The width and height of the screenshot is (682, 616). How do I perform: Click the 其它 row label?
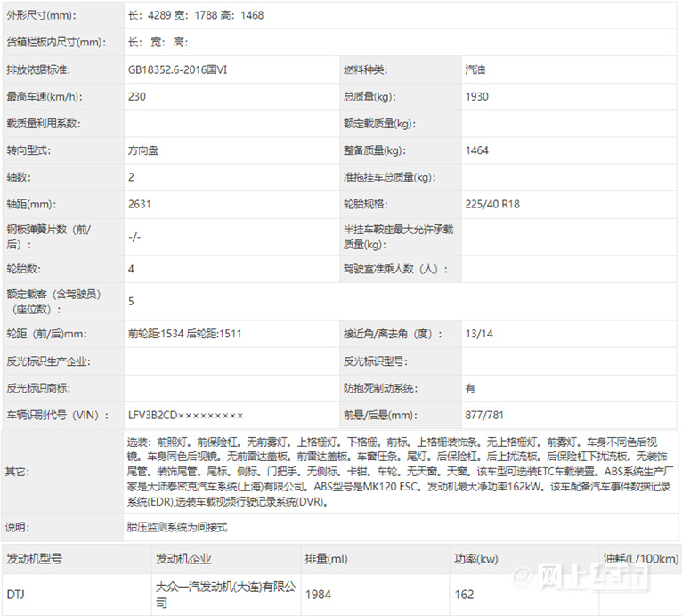[17, 472]
